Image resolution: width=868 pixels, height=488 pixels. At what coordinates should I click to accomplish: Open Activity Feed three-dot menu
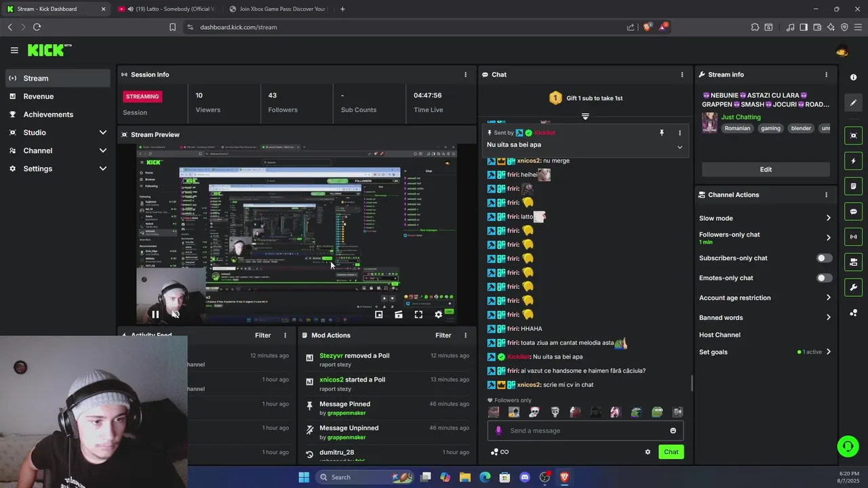[x=285, y=335]
